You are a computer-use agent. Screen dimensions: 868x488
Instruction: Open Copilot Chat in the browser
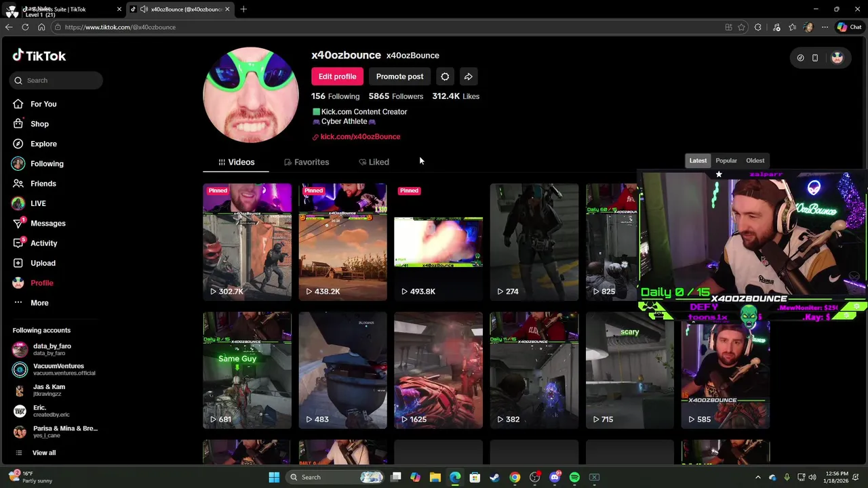(849, 27)
